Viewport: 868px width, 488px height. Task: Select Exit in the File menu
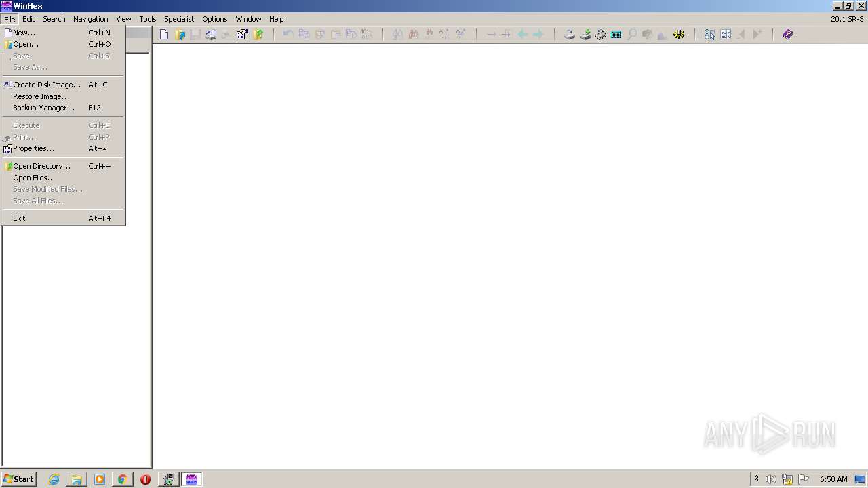[x=63, y=218]
